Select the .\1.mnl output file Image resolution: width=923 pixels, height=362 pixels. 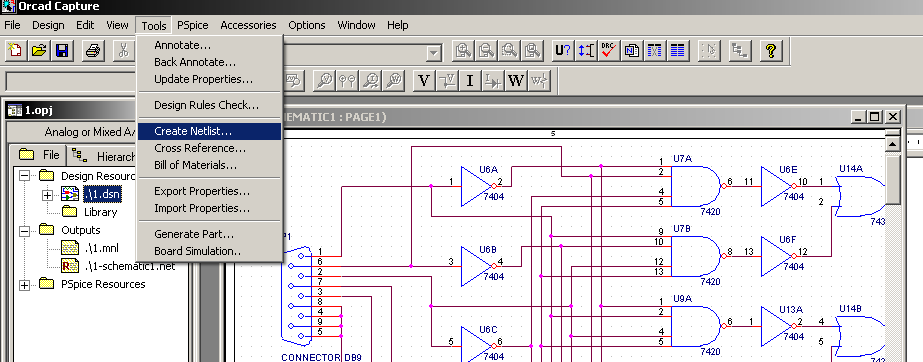pos(101,248)
